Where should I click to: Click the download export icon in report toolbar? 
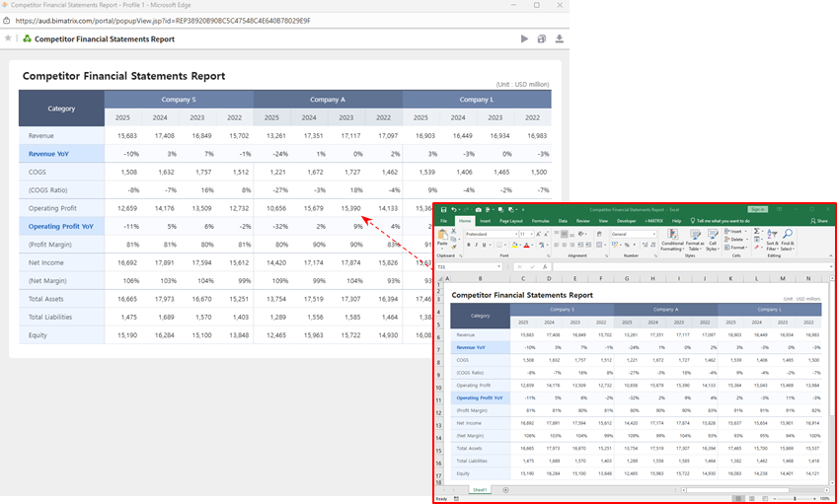(559, 39)
